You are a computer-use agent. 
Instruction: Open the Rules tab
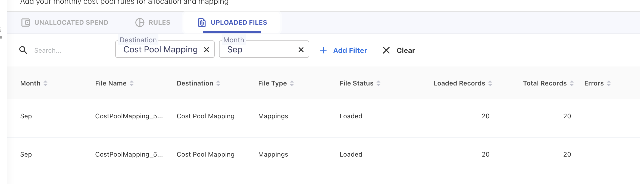coord(153,23)
